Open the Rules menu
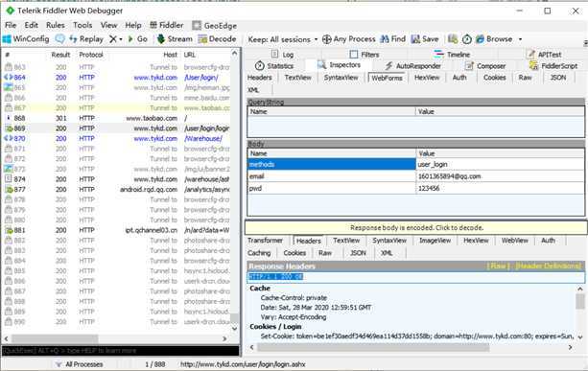Viewport: 588px width, 371px height. (56, 25)
